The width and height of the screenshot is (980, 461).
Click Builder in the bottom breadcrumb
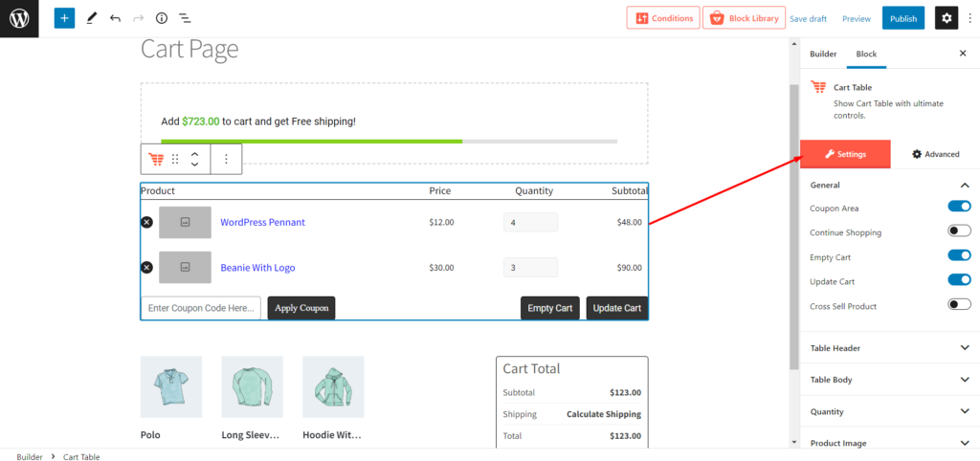(30, 457)
